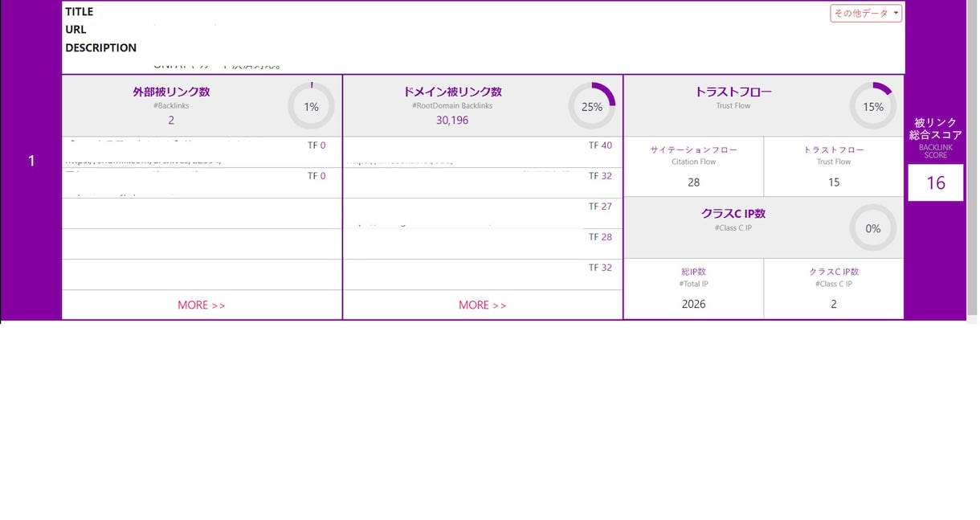
Task: Click the 1% backlinks donut chart
Action: pos(311,106)
